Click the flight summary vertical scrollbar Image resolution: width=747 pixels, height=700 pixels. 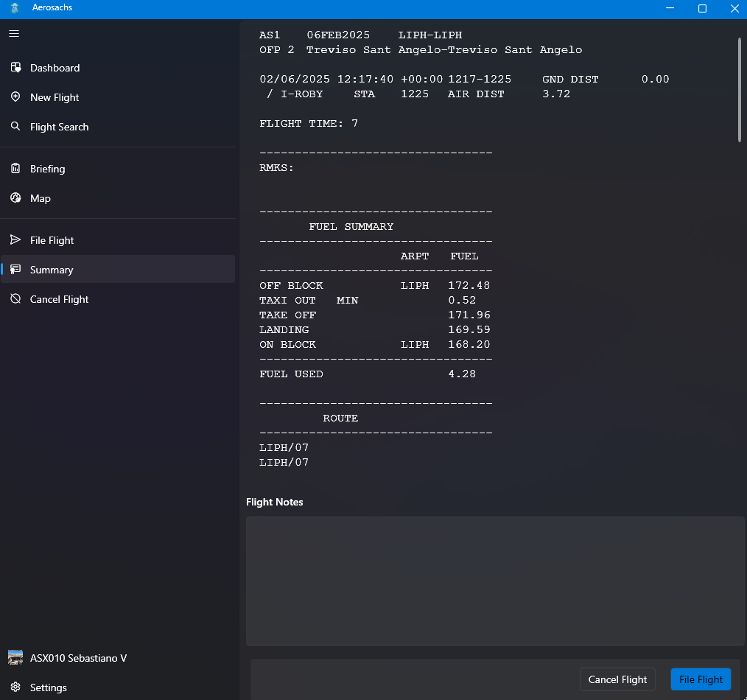pos(739,90)
